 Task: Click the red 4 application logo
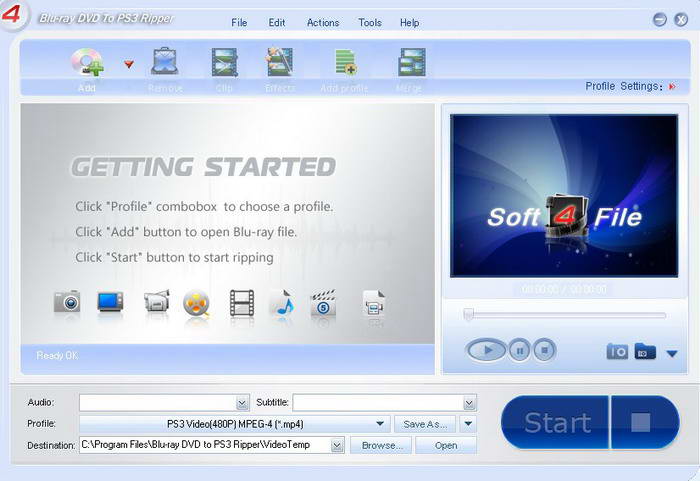[x=12, y=14]
